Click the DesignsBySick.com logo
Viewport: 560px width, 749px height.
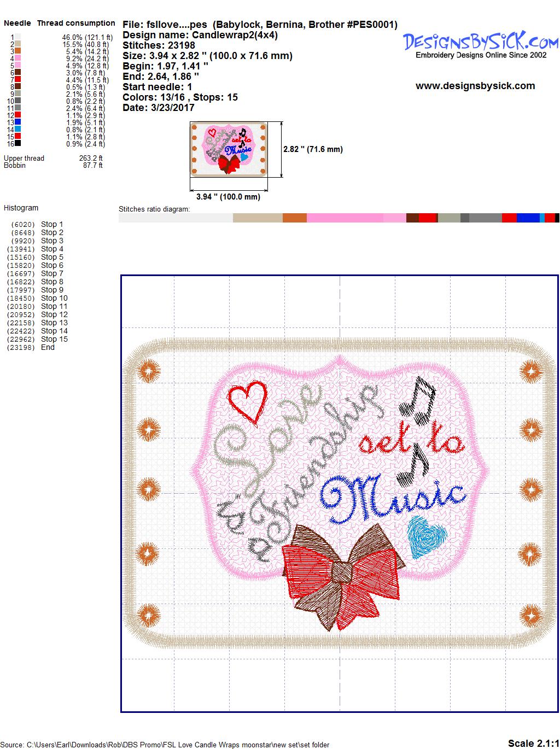click(480, 42)
